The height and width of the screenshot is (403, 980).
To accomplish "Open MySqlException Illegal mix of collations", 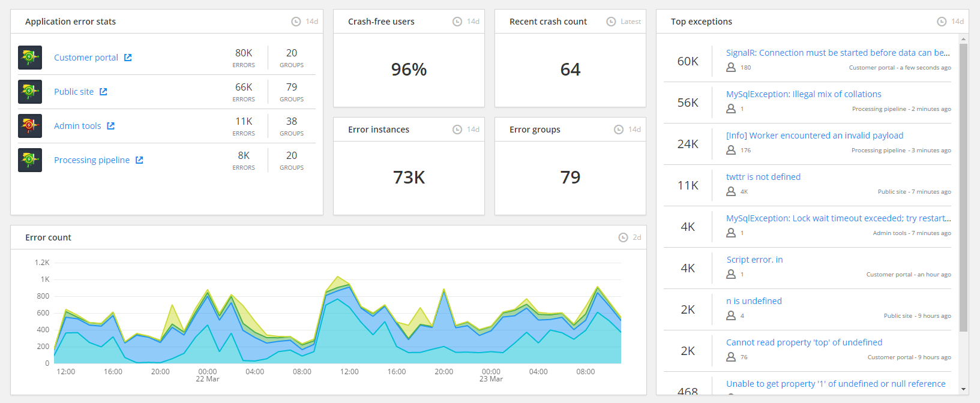I will point(804,94).
